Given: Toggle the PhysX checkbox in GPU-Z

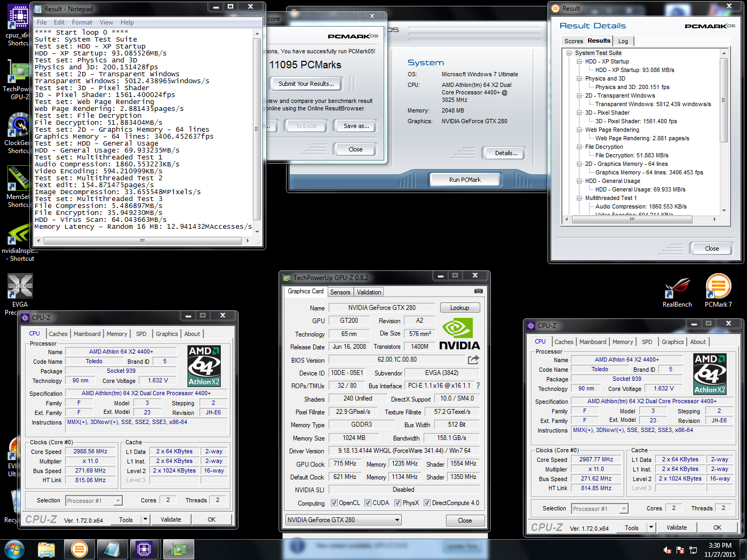Looking at the screenshot, I should click(x=398, y=503).
